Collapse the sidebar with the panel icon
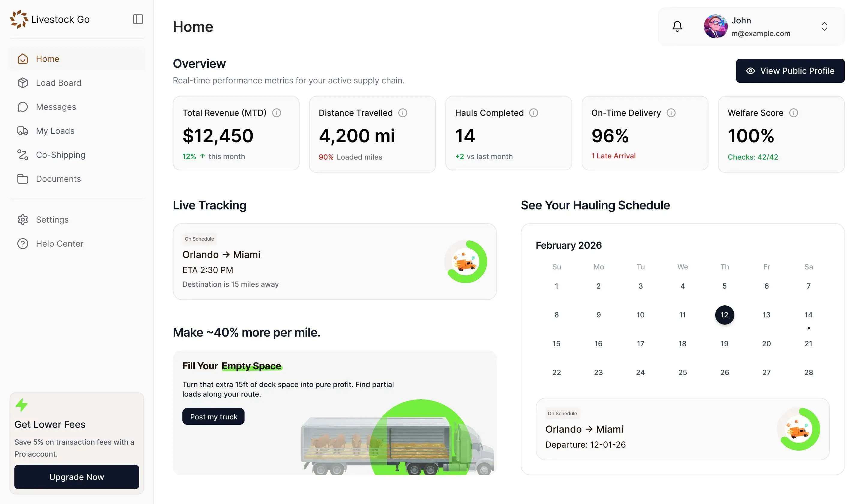The image size is (864, 504). 138,19
